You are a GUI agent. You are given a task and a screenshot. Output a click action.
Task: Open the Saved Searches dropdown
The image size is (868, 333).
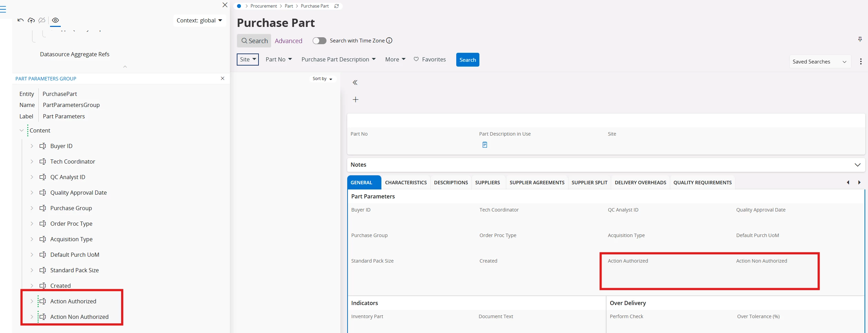pos(819,62)
